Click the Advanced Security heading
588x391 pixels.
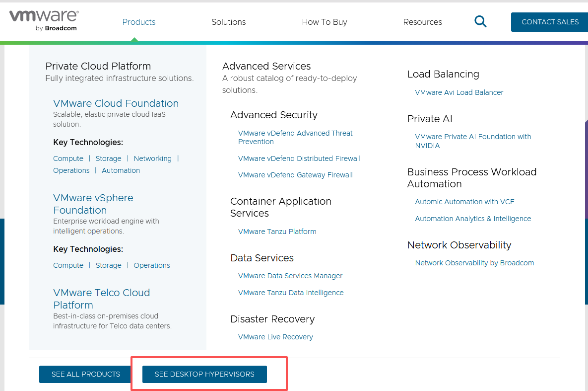click(x=274, y=115)
